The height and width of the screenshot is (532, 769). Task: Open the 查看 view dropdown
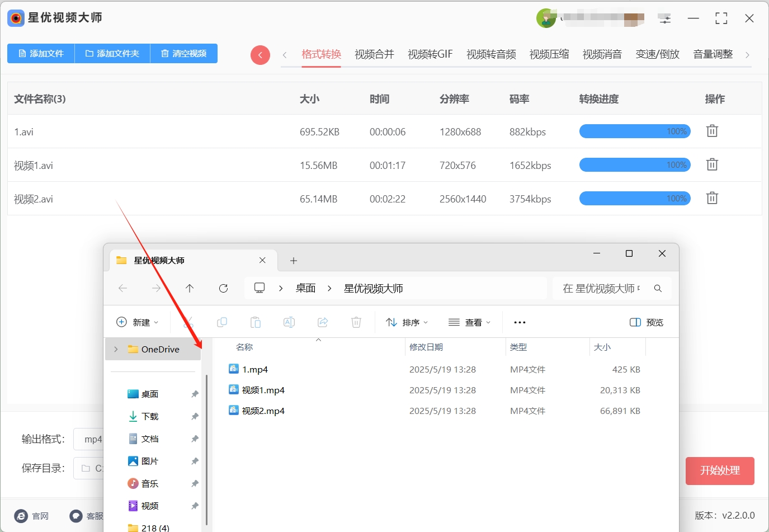[x=470, y=322]
